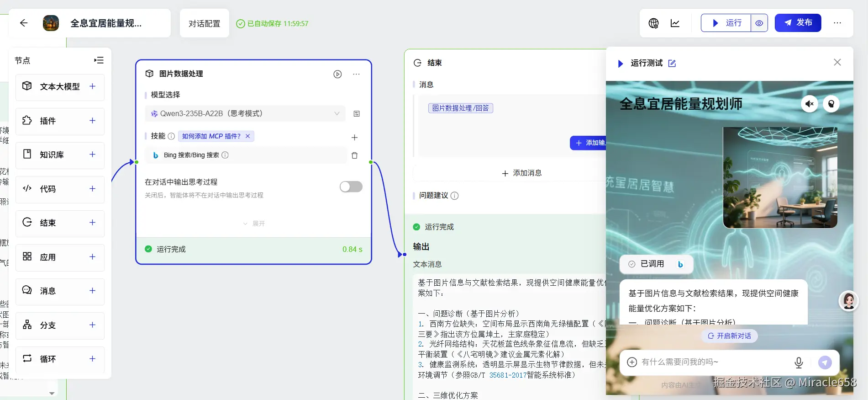
Task: Click the scroll-down arrow under node list
Action: click(x=52, y=393)
